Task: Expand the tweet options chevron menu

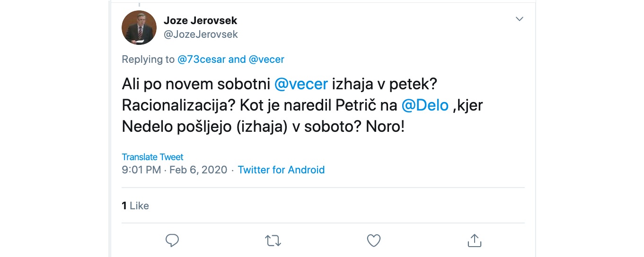Action: click(x=519, y=19)
